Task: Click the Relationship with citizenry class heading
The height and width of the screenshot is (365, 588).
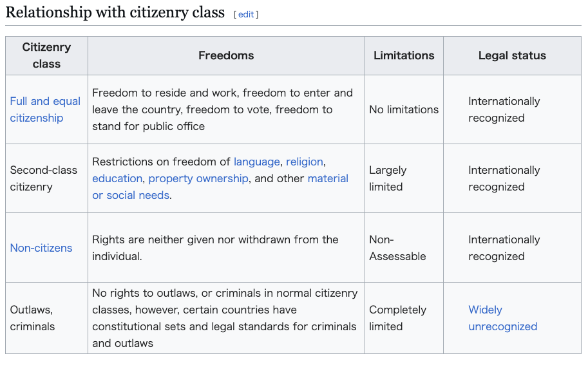Action: [115, 12]
